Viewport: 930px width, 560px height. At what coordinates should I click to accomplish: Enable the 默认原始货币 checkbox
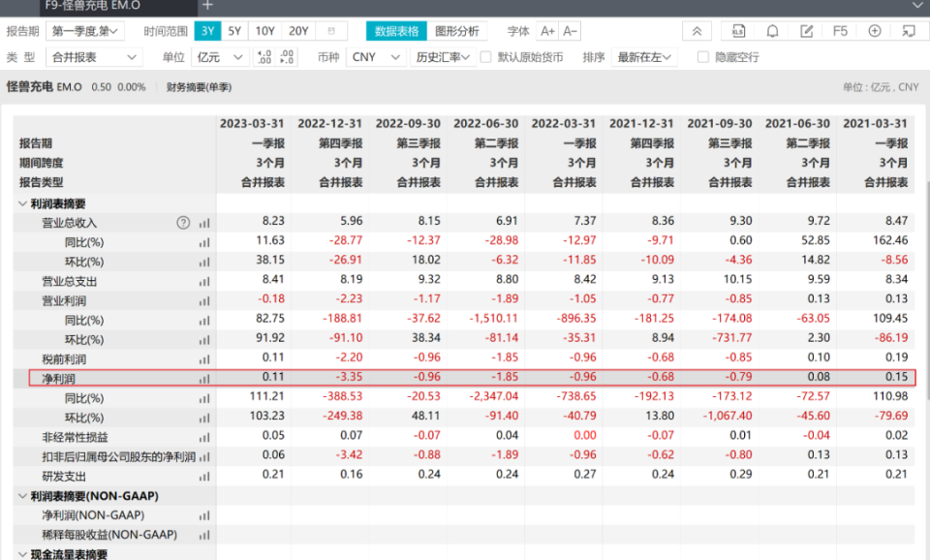click(486, 57)
